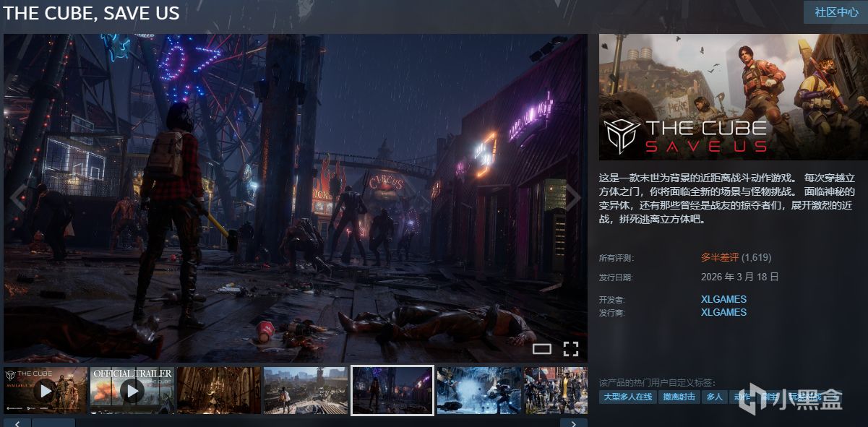Click the 发行日期 label
The image size is (868, 427).
tap(616, 277)
